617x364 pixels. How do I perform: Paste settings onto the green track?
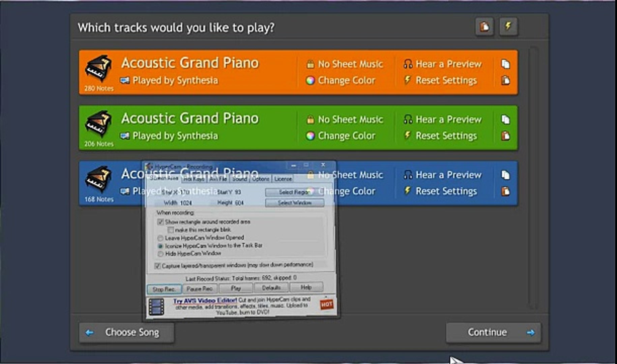505,136
